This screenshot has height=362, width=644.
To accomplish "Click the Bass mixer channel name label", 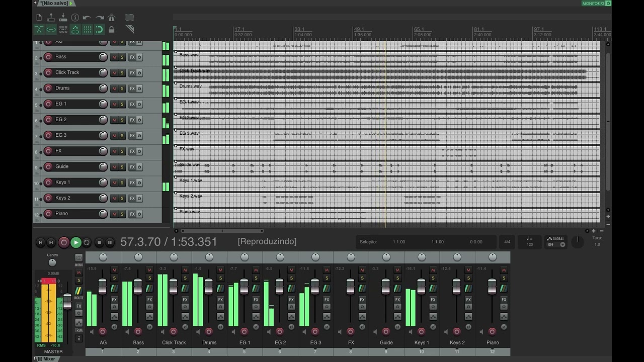I will tap(138, 343).
